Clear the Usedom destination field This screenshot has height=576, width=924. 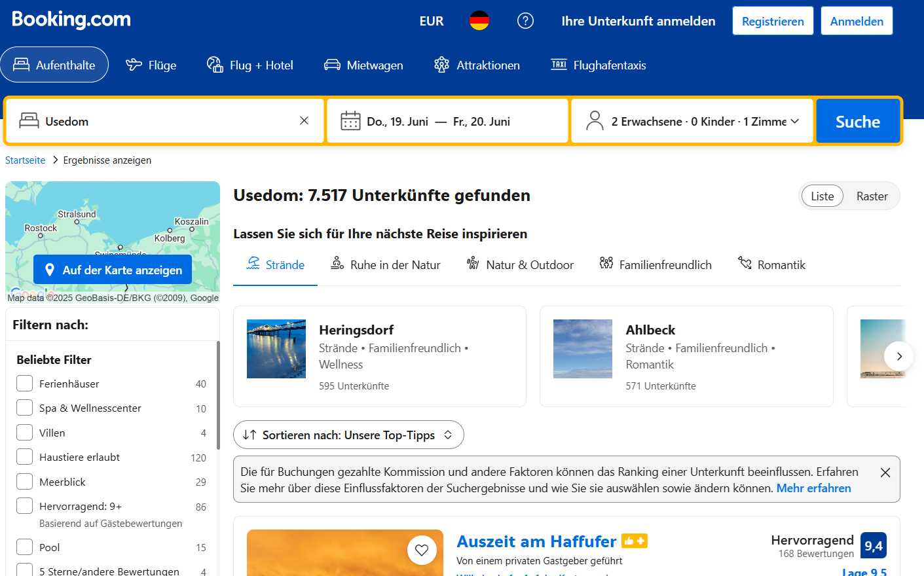click(x=304, y=120)
